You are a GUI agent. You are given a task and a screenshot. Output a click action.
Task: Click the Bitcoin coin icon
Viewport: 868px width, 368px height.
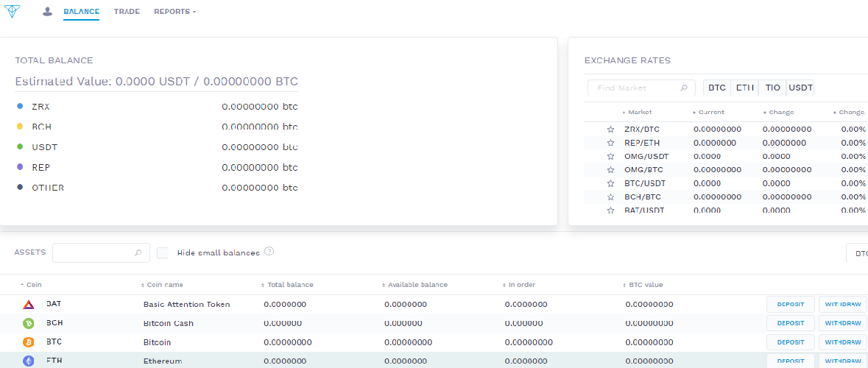(28, 342)
